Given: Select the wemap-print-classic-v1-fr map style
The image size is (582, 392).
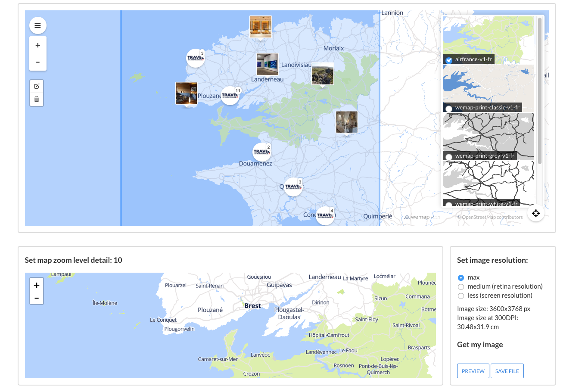Looking at the screenshot, I should pos(448,109).
